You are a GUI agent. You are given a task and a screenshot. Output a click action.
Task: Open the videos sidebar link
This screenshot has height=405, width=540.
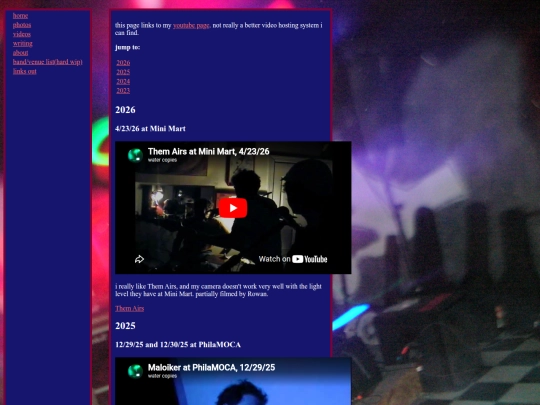coord(22,34)
